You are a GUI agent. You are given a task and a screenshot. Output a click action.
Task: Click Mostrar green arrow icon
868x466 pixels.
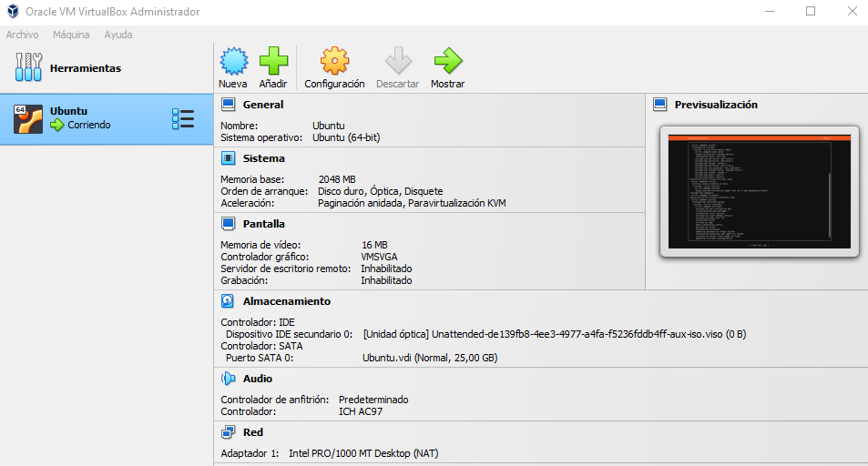click(x=448, y=61)
